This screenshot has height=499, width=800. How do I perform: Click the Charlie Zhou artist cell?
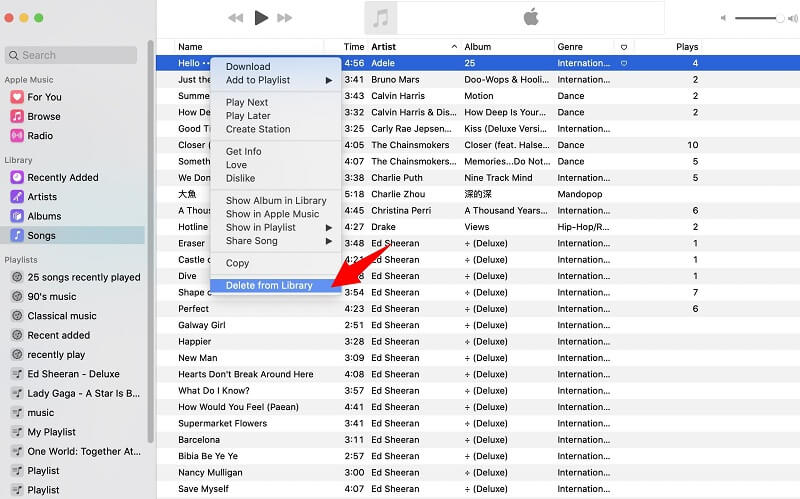[398, 194]
